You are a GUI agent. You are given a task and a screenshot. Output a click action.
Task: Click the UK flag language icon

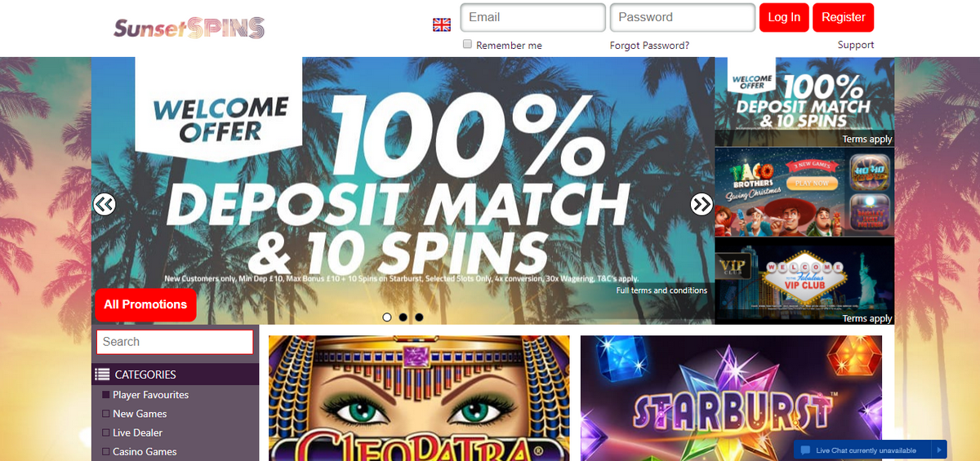442,24
